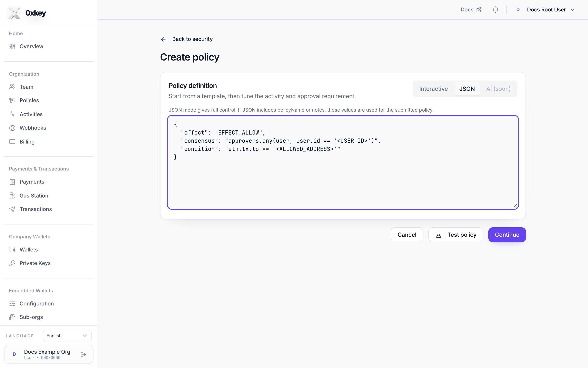
Task: Click the Billing card icon
Action: (x=12, y=141)
